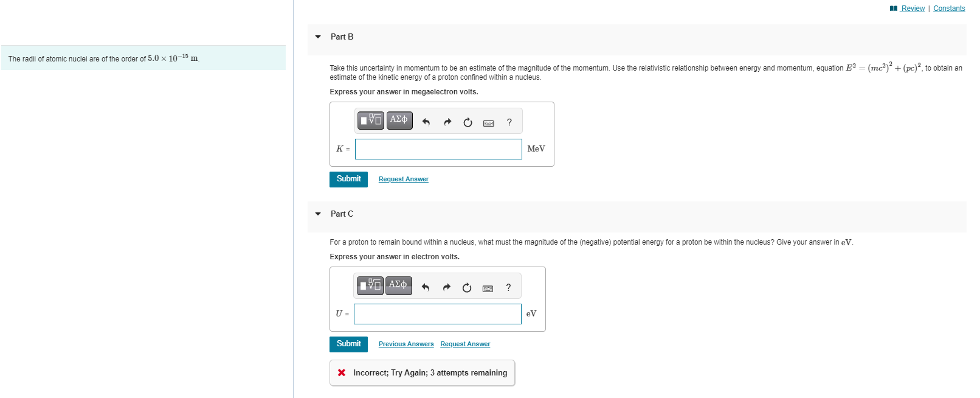
Task: Insert Greek symbols using ΑΣφ in Part C
Action: [398, 285]
